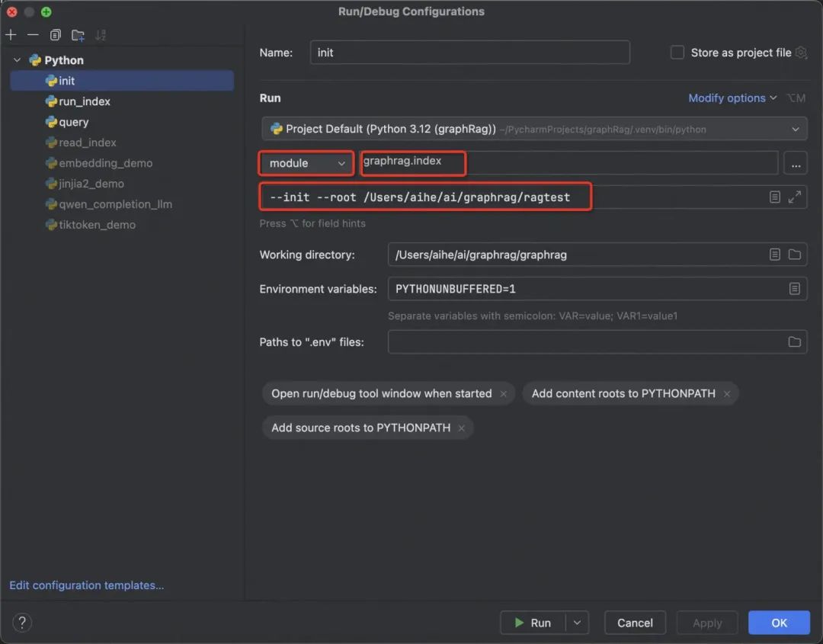Click the move into new folder icon
Image resolution: width=823 pixels, height=644 pixels.
78,35
